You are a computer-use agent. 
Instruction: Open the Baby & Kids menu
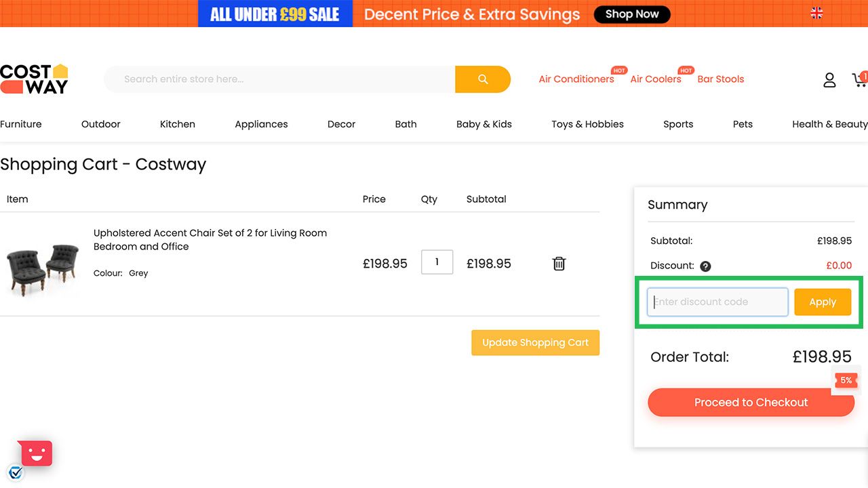click(x=484, y=124)
